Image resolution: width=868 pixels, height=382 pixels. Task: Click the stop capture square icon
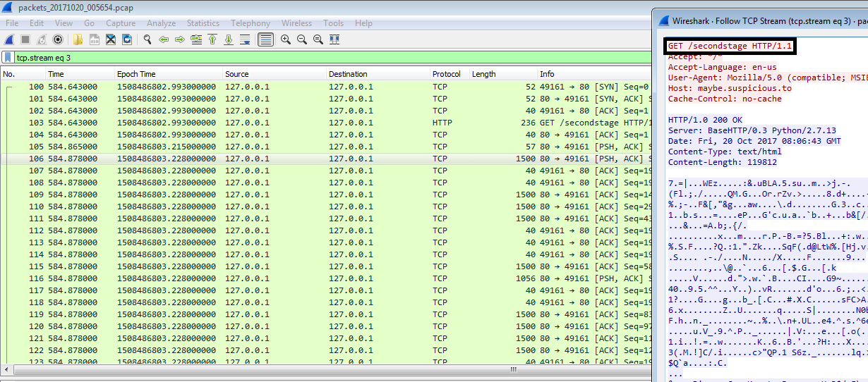[x=25, y=39]
